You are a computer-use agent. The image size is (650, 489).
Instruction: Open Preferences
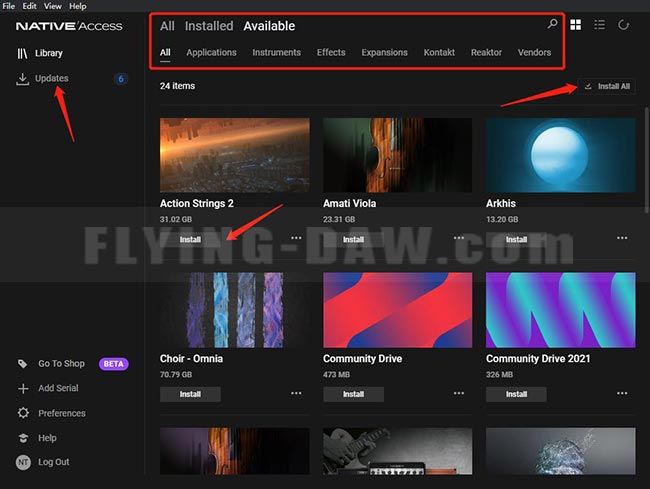click(x=62, y=413)
